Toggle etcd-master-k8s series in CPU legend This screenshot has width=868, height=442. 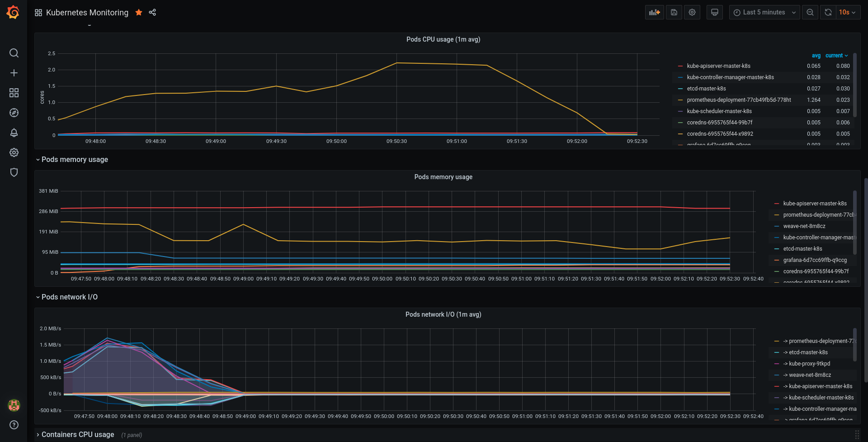tap(706, 89)
